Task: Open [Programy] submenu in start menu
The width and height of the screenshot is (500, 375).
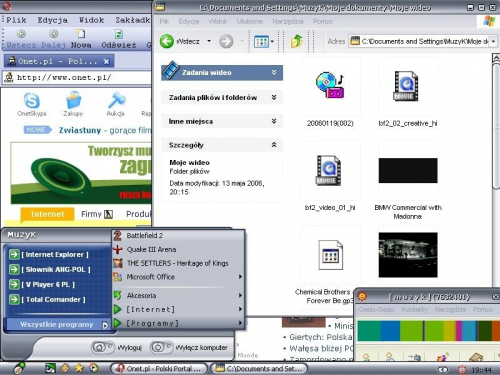Action: click(x=178, y=323)
